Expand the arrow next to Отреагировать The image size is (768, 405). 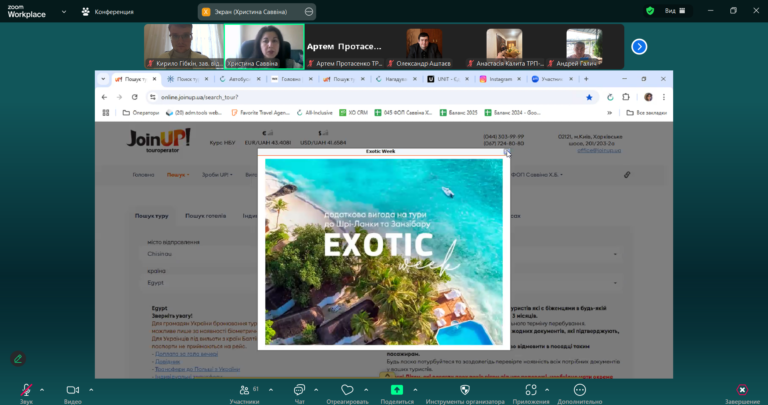tap(366, 390)
